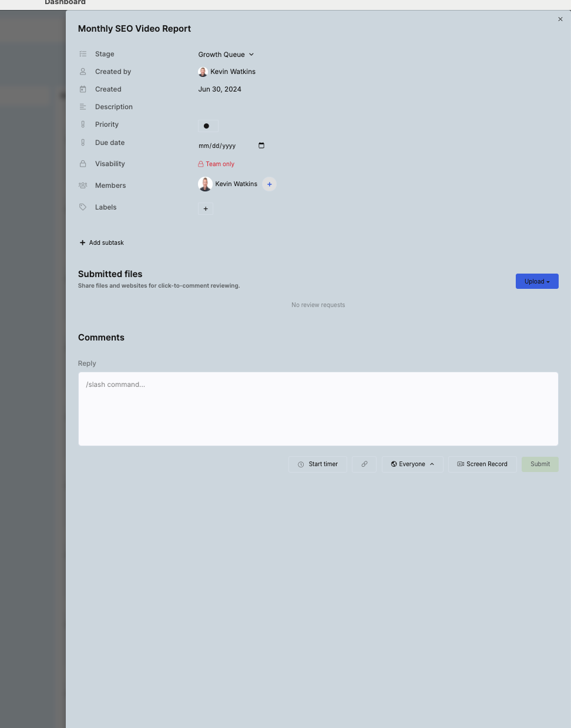Close the task panel with the X
Viewport: 571px width, 728px height.
(x=560, y=19)
